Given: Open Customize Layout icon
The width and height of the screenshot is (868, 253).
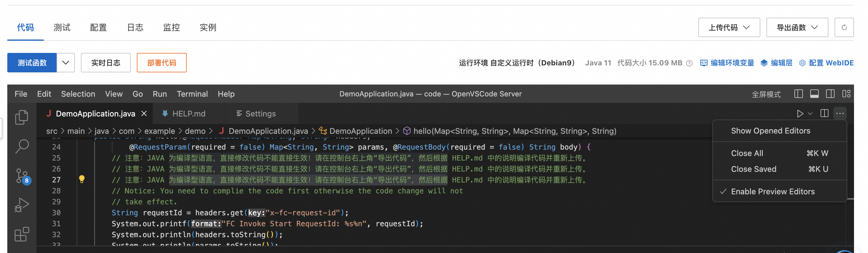Looking at the screenshot, I should click(846, 94).
